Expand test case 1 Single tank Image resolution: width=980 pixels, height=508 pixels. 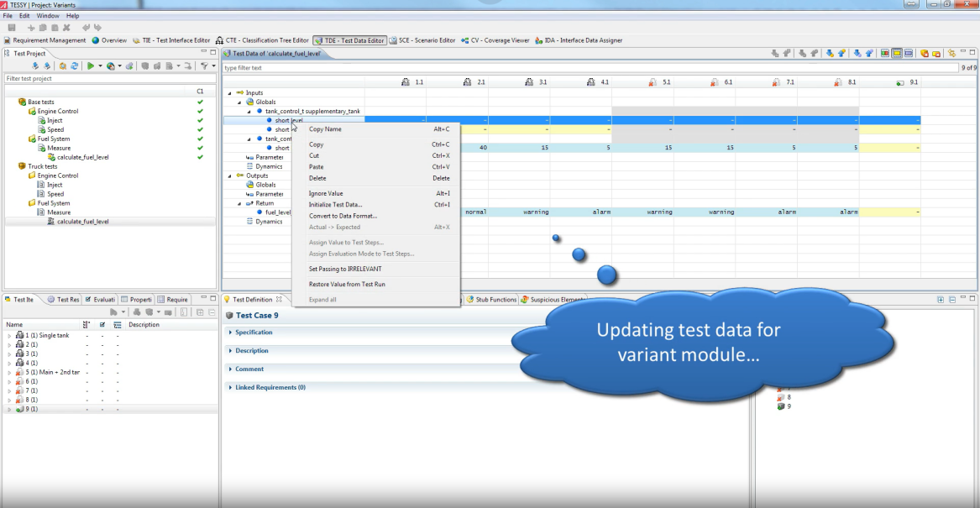[8, 335]
